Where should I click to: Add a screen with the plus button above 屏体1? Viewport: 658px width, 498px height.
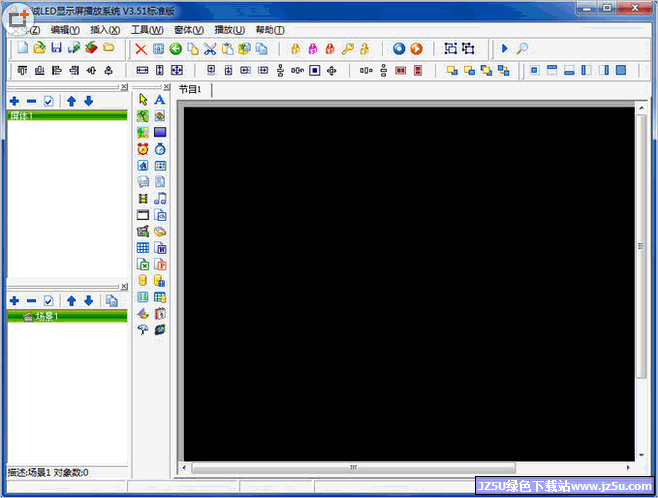pyautogui.click(x=14, y=101)
